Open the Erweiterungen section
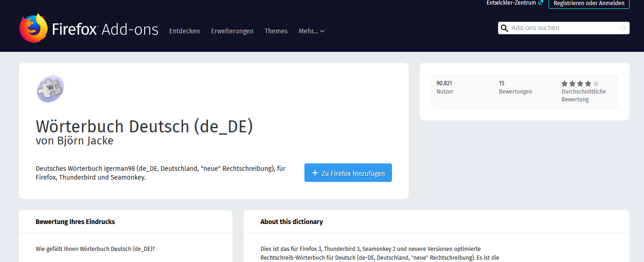This screenshot has width=644, height=262. pyautogui.click(x=232, y=31)
